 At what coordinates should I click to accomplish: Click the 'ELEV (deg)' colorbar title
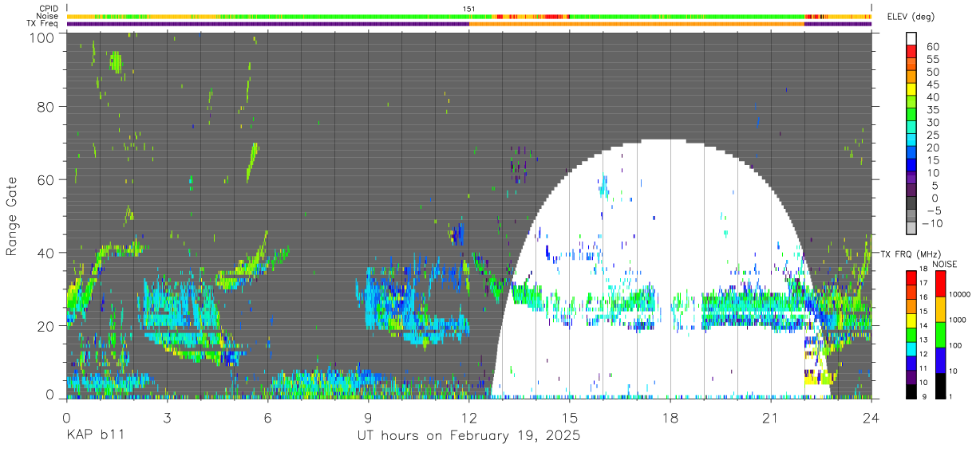pyautogui.click(x=911, y=17)
